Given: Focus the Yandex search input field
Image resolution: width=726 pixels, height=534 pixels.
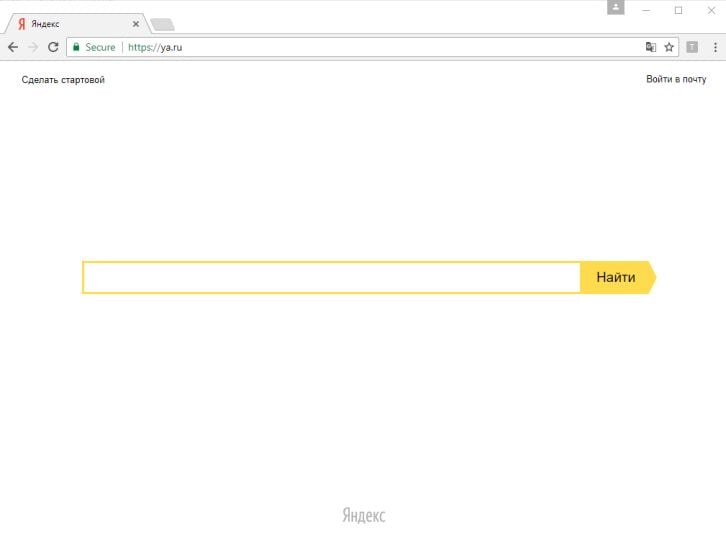Looking at the screenshot, I should tap(331, 277).
